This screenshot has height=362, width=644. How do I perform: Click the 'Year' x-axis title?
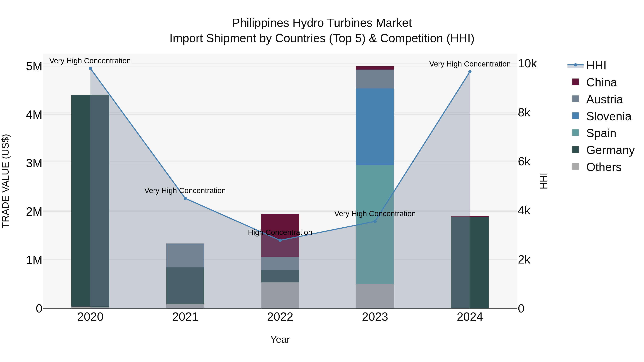click(x=280, y=340)
